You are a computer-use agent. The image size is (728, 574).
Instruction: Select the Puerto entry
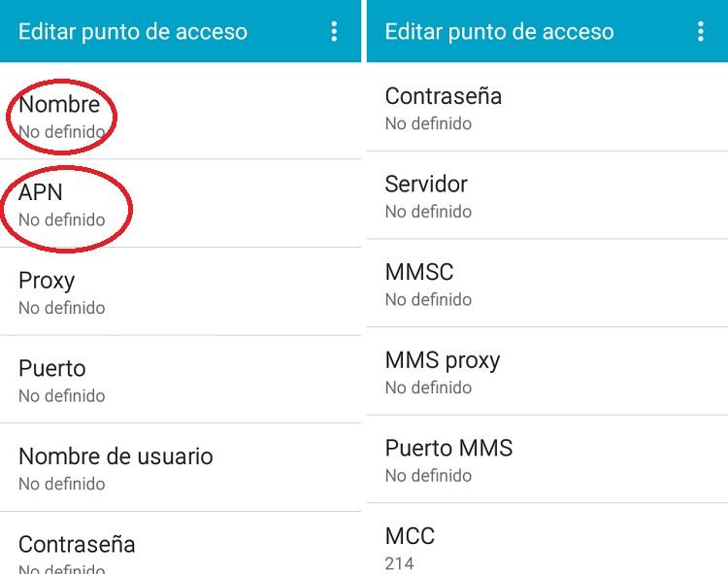click(181, 380)
